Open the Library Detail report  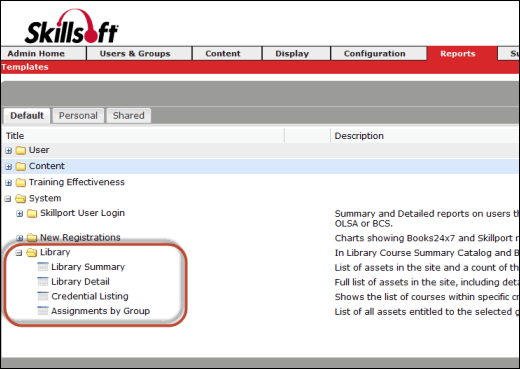80,282
